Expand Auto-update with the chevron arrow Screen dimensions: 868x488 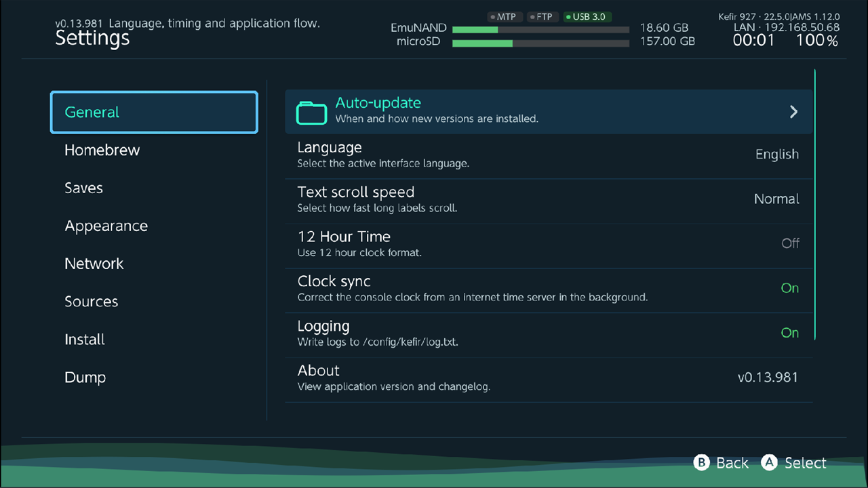(x=794, y=112)
